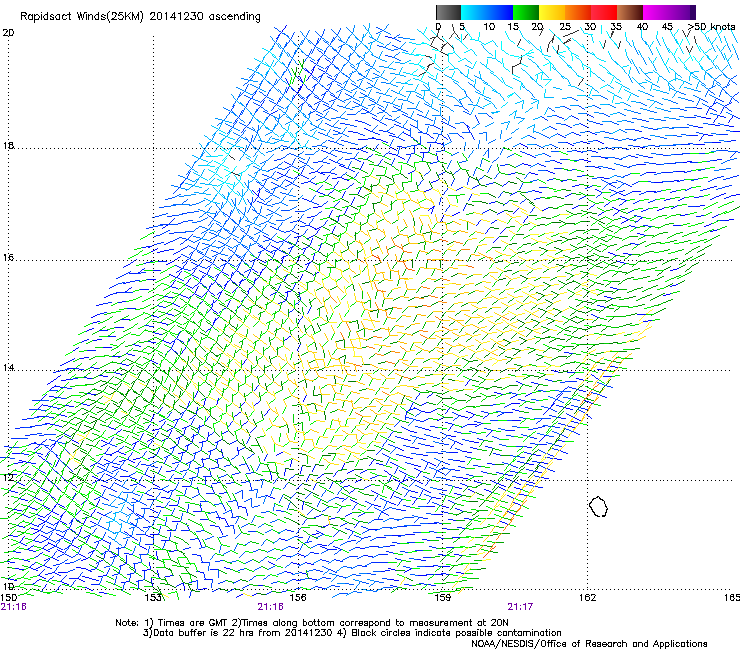The width and height of the screenshot is (740, 650).
Task: Click the '5' legend speed label
Action: pyautogui.click(x=462, y=26)
